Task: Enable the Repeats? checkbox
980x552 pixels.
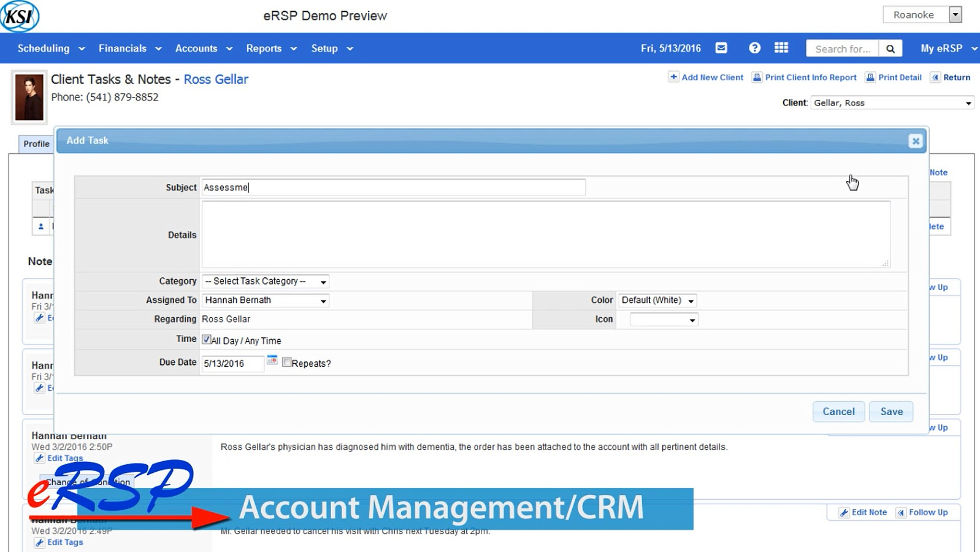Action: point(286,362)
